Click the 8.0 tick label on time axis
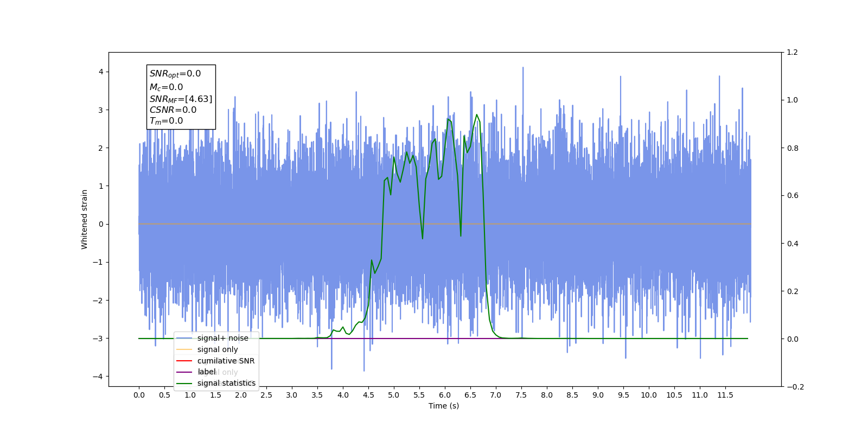The width and height of the screenshot is (868, 434). pyautogui.click(x=547, y=395)
